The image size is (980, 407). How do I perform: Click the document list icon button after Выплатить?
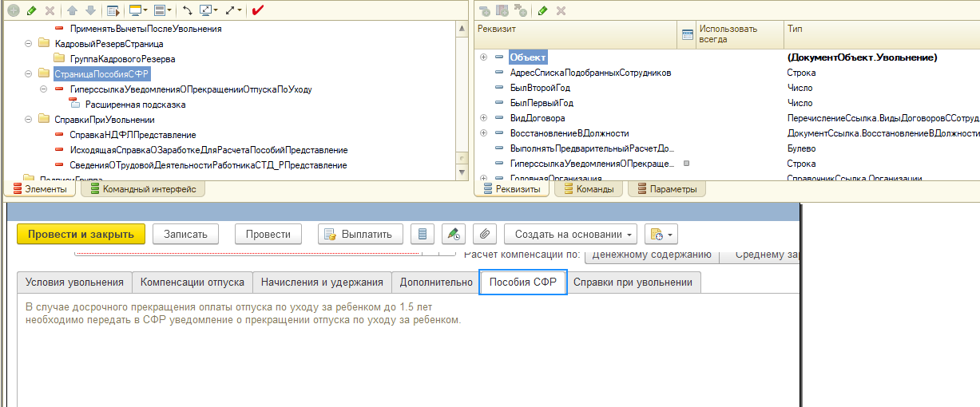click(x=423, y=234)
